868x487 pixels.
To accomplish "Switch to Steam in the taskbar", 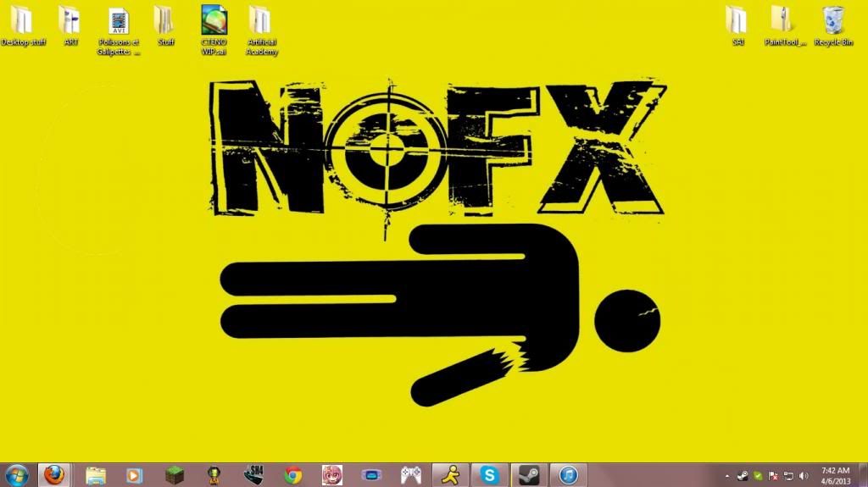I will click(x=529, y=475).
